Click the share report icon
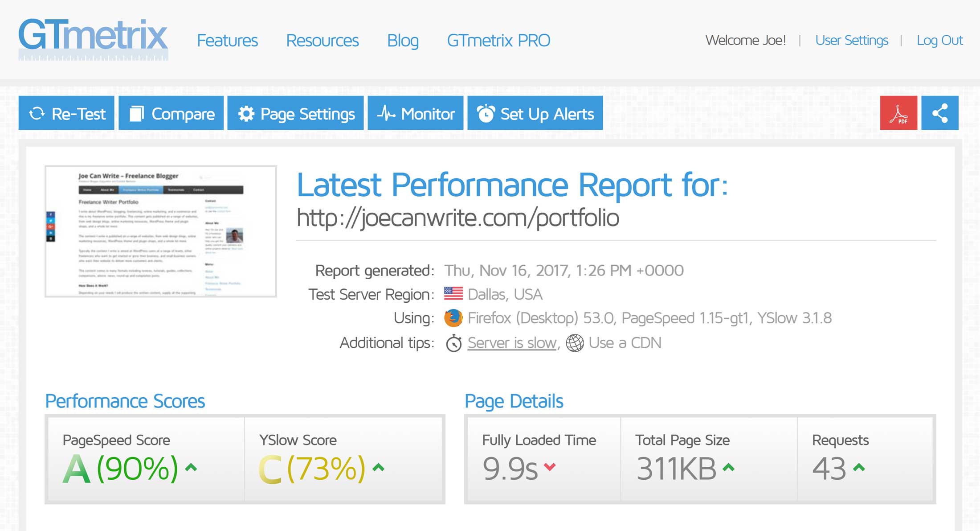 940,113
